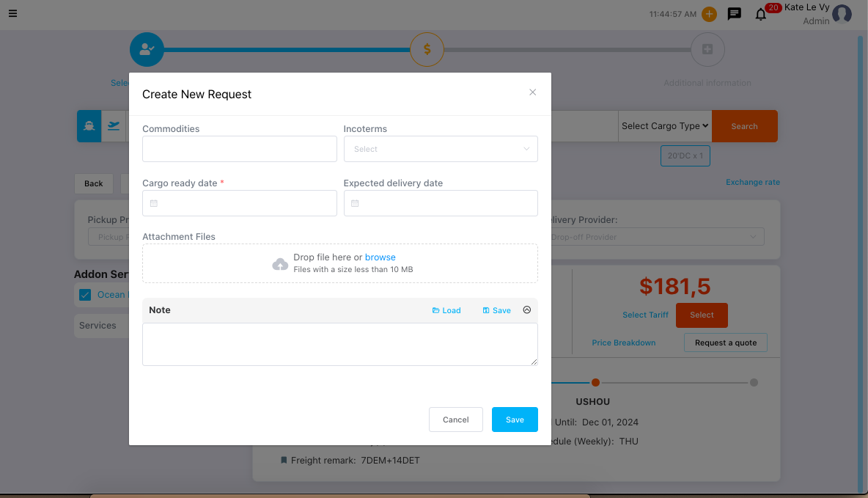Cancel the new request dialog

coord(455,420)
